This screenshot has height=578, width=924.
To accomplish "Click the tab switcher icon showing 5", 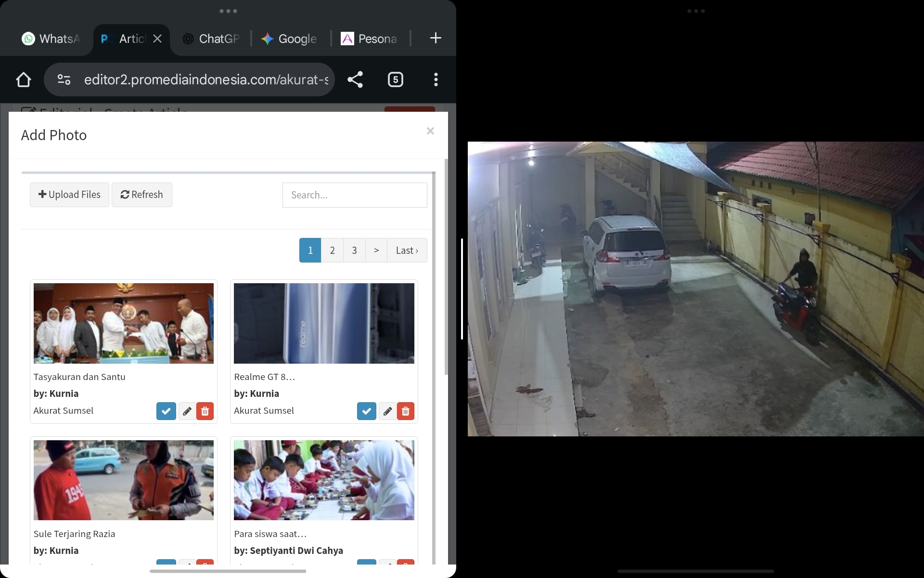I will coord(396,79).
